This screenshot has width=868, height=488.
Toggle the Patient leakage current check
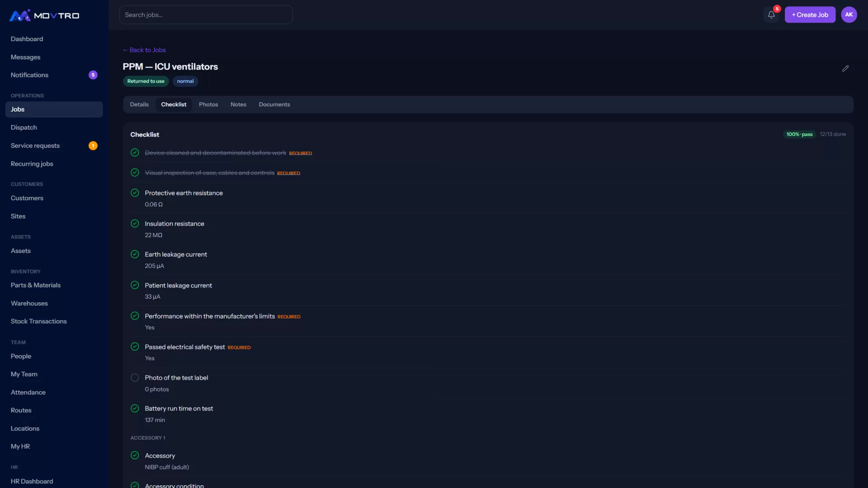pos(135,285)
